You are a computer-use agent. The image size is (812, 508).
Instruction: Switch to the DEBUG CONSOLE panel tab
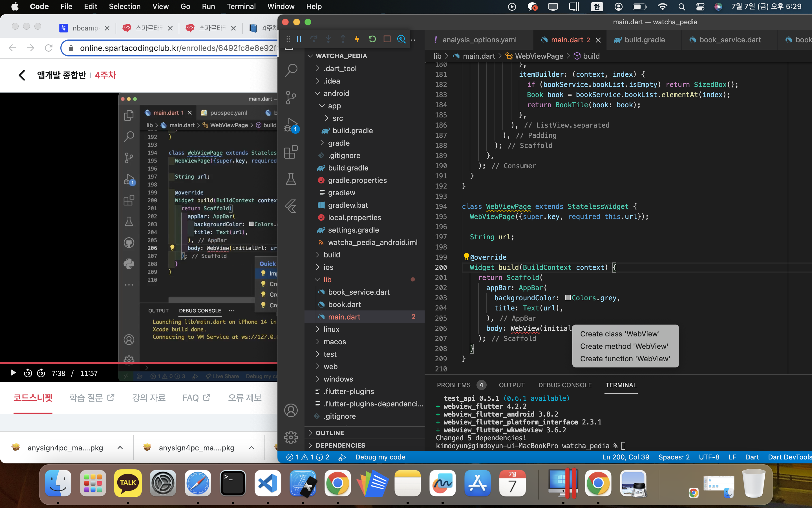point(565,385)
